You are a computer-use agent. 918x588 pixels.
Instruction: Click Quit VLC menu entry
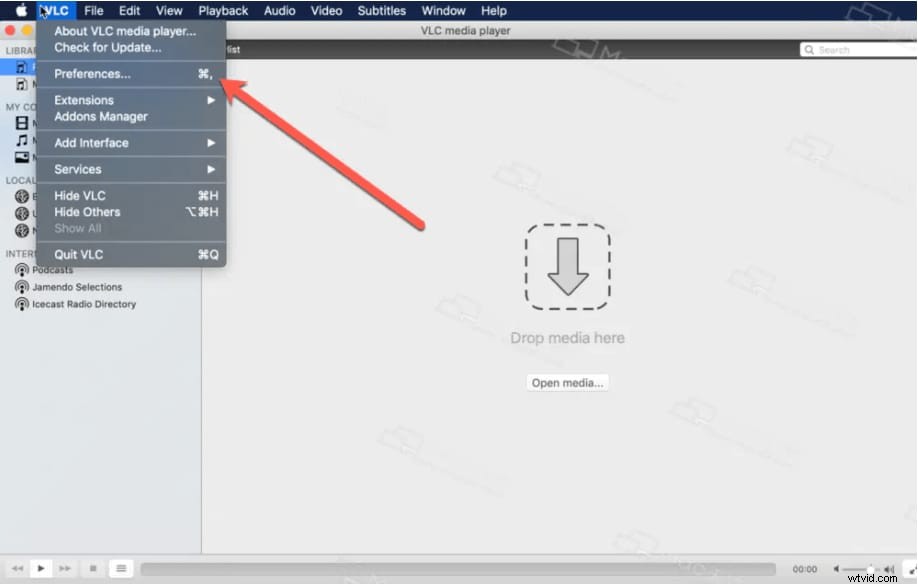click(x=77, y=254)
